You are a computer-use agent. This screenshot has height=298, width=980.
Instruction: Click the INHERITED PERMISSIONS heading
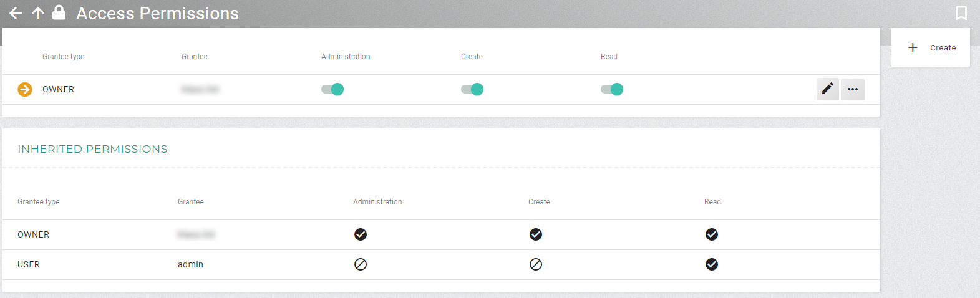coord(92,149)
